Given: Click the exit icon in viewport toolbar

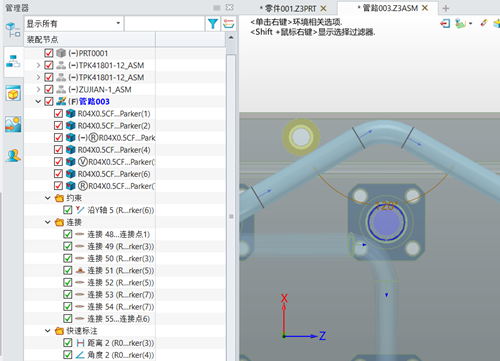Looking at the screenshot, I should point(445,24).
